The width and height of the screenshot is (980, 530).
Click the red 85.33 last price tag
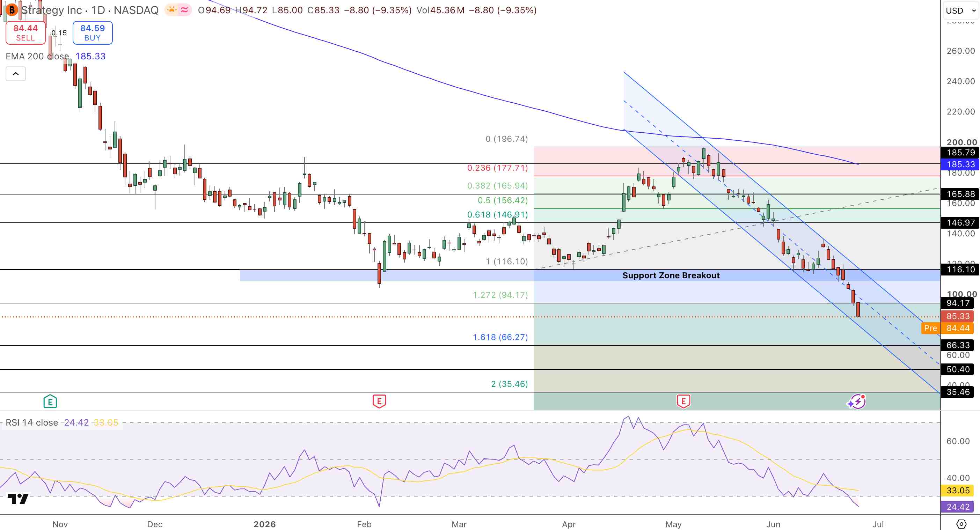point(957,316)
